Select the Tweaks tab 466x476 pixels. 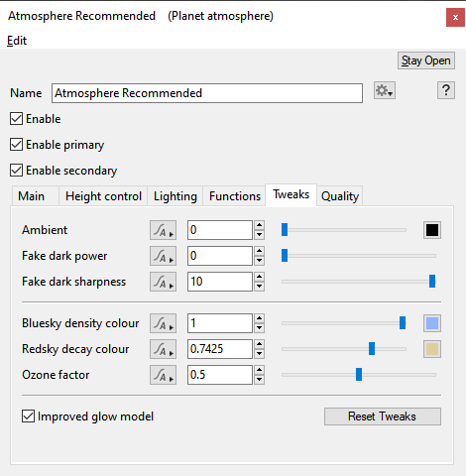click(291, 194)
